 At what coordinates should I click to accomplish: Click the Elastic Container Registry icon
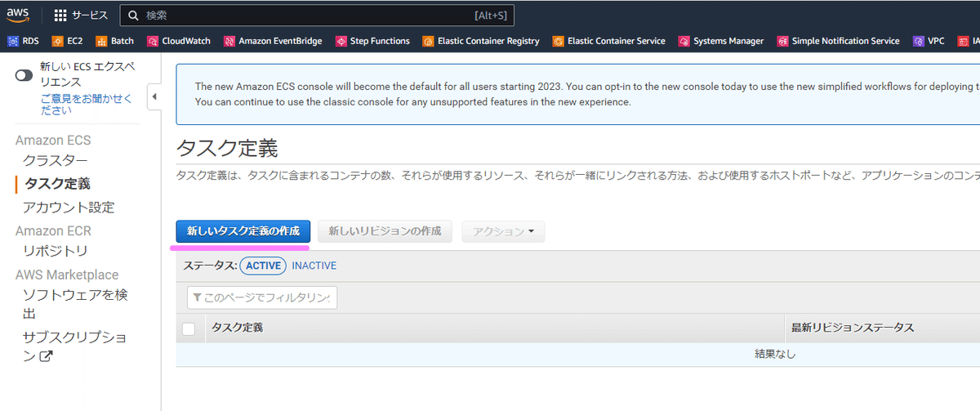point(428,41)
